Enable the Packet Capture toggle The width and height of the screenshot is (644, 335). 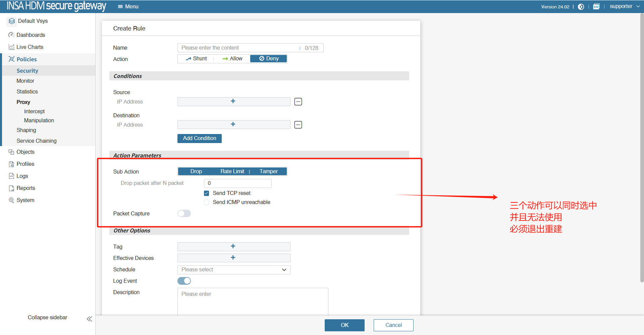[x=184, y=214]
